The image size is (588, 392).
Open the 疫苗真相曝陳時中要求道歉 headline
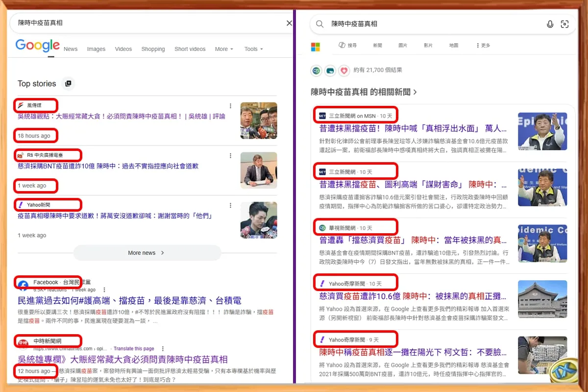point(115,216)
